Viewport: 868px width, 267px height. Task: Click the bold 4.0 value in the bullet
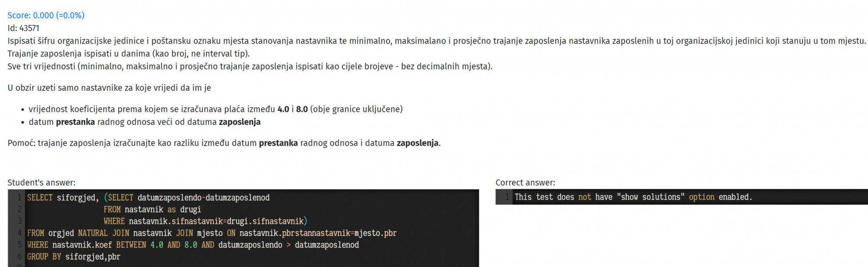[x=283, y=109]
